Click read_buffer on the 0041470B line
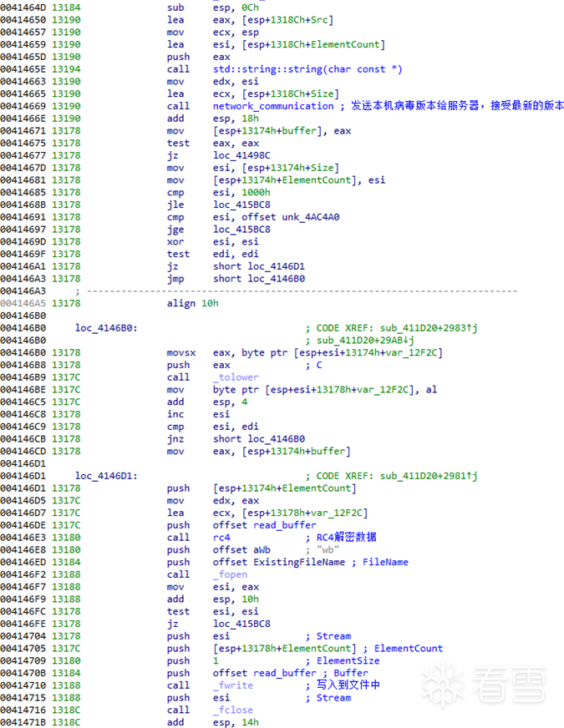The height and width of the screenshot is (728, 564). click(285, 673)
